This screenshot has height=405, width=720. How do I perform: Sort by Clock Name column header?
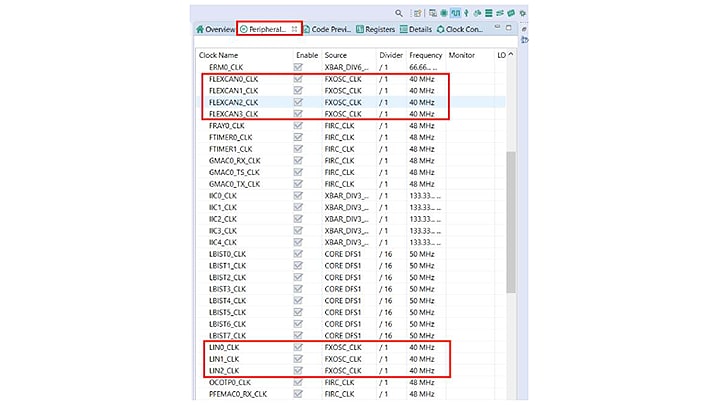219,55
